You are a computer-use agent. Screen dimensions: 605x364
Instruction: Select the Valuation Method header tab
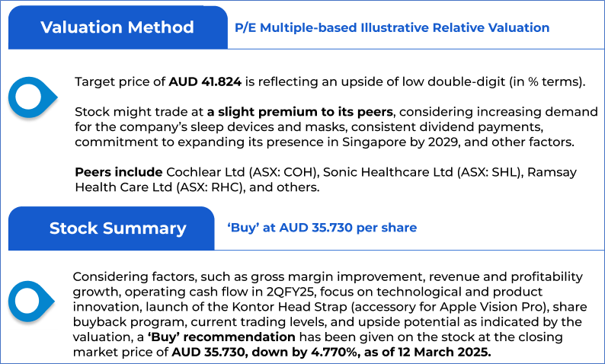pos(117,28)
